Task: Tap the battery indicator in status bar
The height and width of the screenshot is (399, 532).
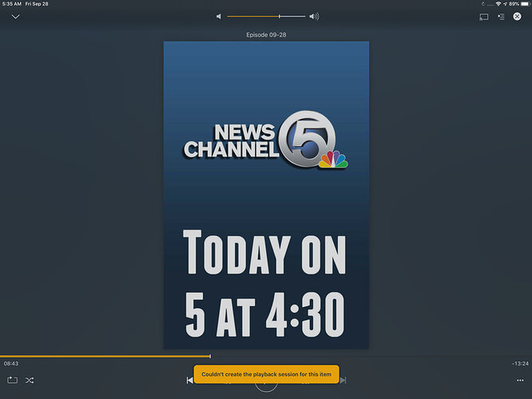Action: pyautogui.click(x=526, y=4)
